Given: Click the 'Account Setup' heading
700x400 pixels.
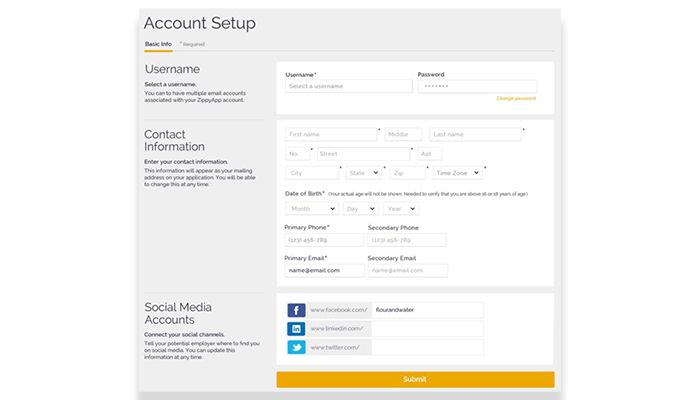Looking at the screenshot, I should point(200,23).
